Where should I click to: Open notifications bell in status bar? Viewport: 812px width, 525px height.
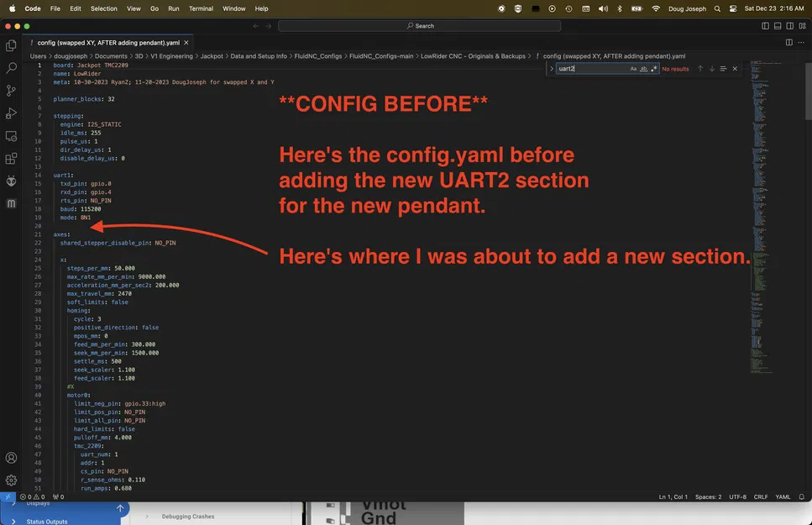(801, 496)
